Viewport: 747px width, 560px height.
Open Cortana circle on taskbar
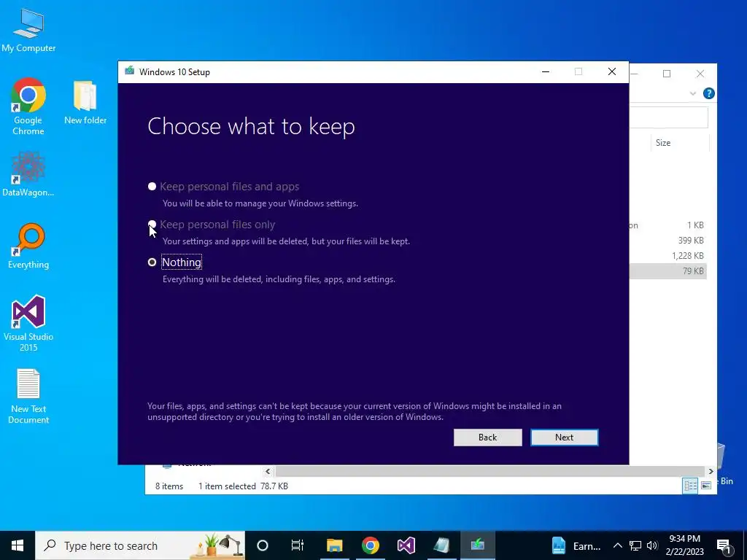[263, 545]
